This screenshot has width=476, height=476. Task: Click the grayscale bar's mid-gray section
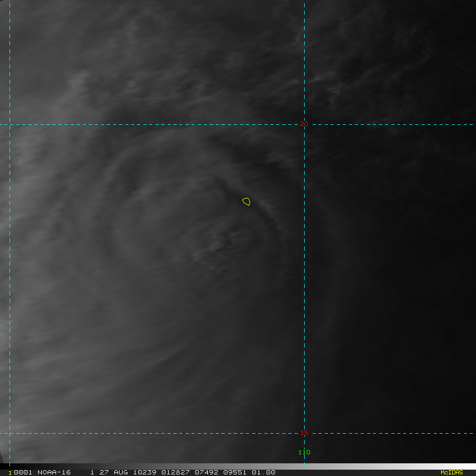[x=238, y=466]
